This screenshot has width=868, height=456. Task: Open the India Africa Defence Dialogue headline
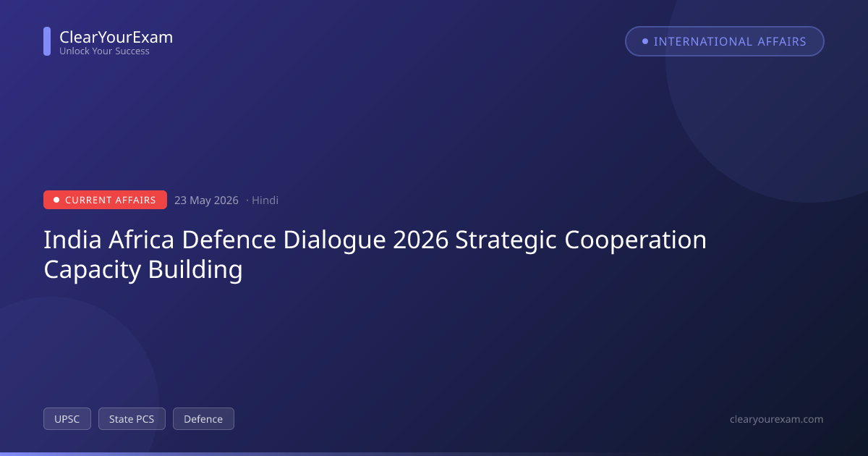click(x=375, y=255)
